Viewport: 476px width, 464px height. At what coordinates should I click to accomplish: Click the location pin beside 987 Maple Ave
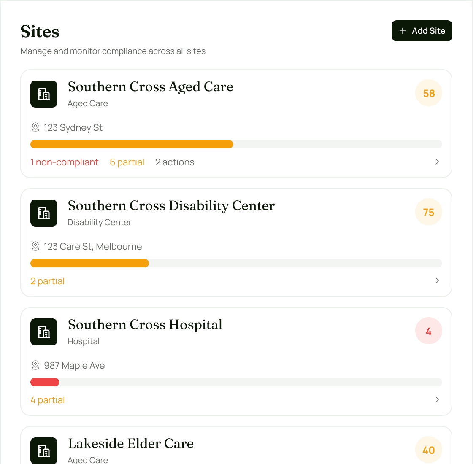pyautogui.click(x=35, y=365)
